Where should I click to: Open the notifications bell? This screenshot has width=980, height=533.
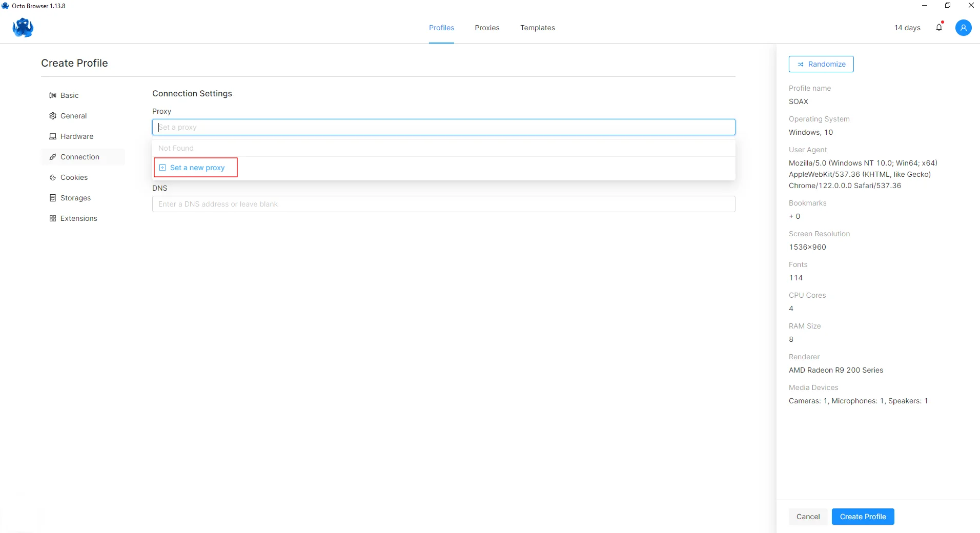939,28
